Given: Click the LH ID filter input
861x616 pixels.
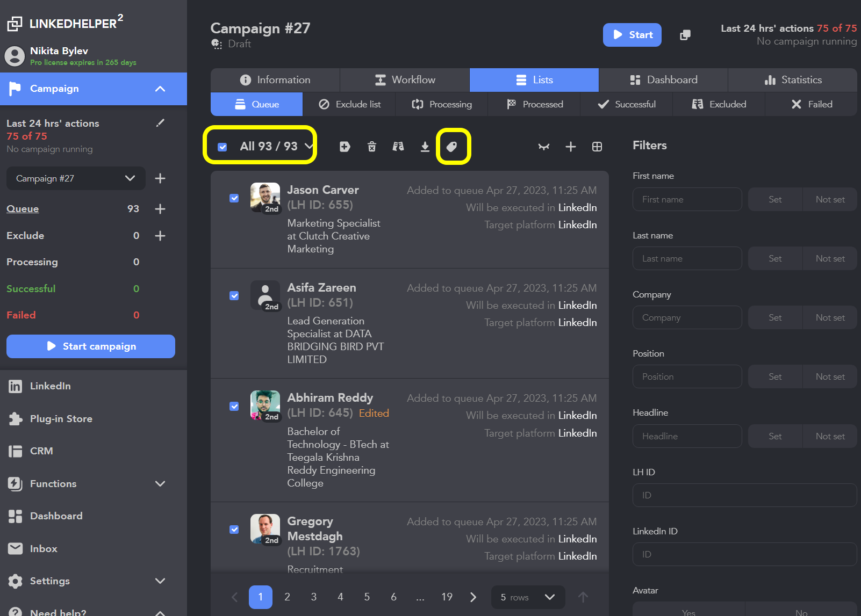Looking at the screenshot, I should coord(745,495).
